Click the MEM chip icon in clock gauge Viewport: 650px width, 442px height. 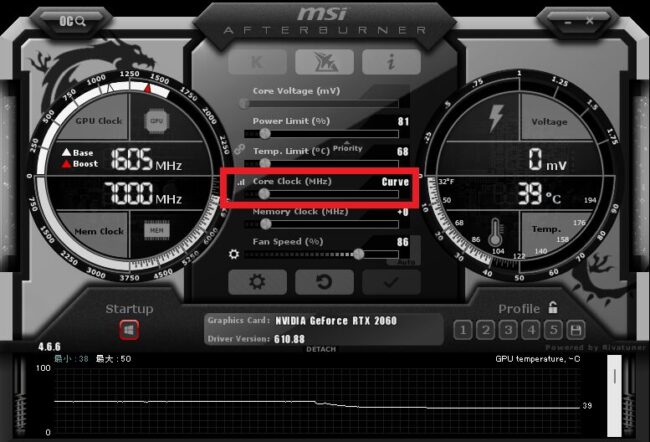[x=157, y=230]
